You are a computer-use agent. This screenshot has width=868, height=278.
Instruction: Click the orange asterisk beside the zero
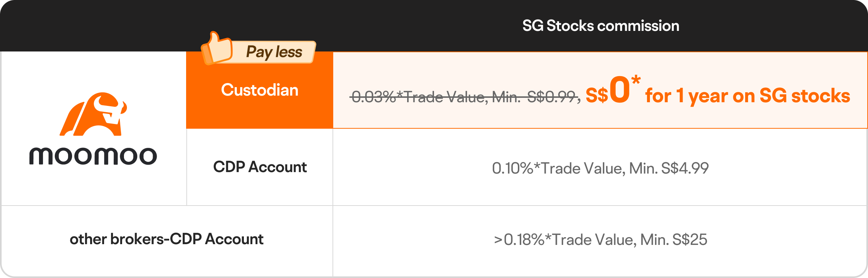point(636,80)
